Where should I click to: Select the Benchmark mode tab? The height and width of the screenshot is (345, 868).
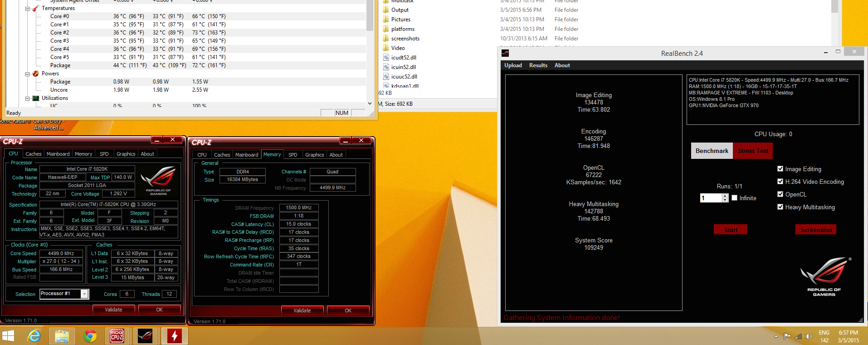pyautogui.click(x=712, y=151)
